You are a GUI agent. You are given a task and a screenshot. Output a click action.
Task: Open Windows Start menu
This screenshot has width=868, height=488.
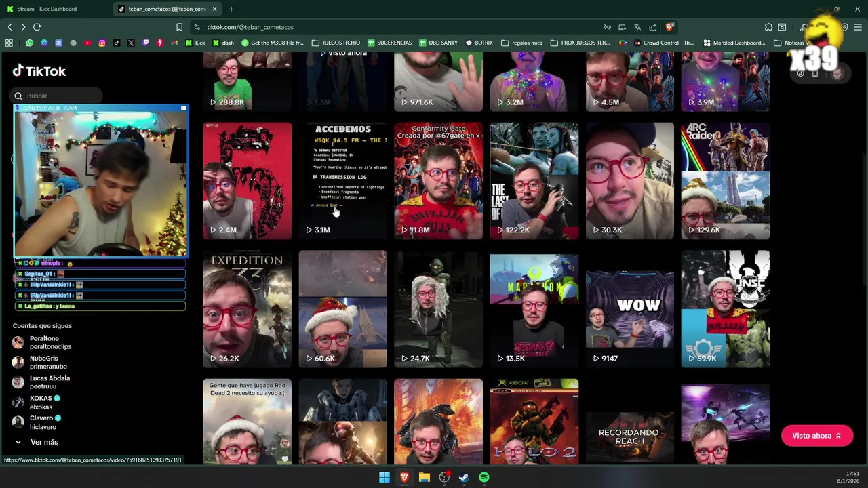coord(384,477)
